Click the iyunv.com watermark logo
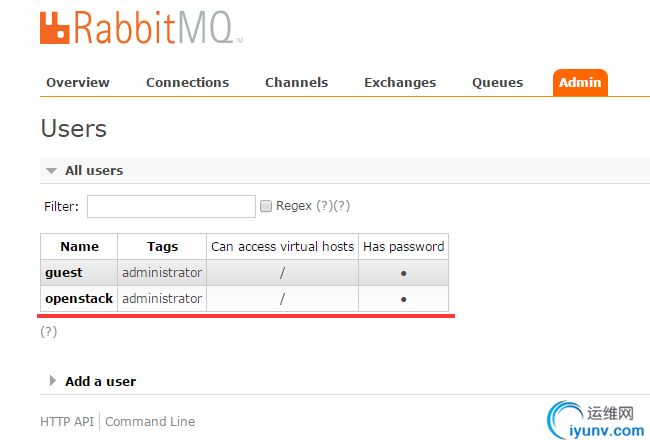The image size is (650, 447). click(x=596, y=420)
